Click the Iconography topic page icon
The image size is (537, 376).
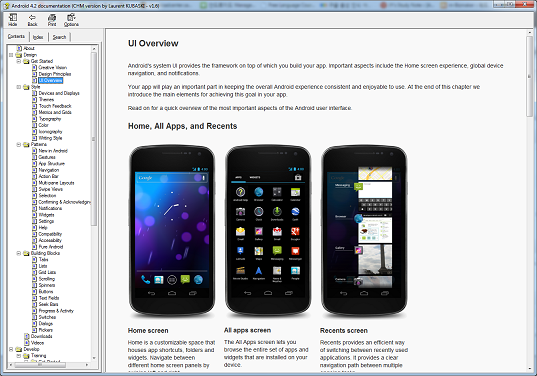point(34,131)
